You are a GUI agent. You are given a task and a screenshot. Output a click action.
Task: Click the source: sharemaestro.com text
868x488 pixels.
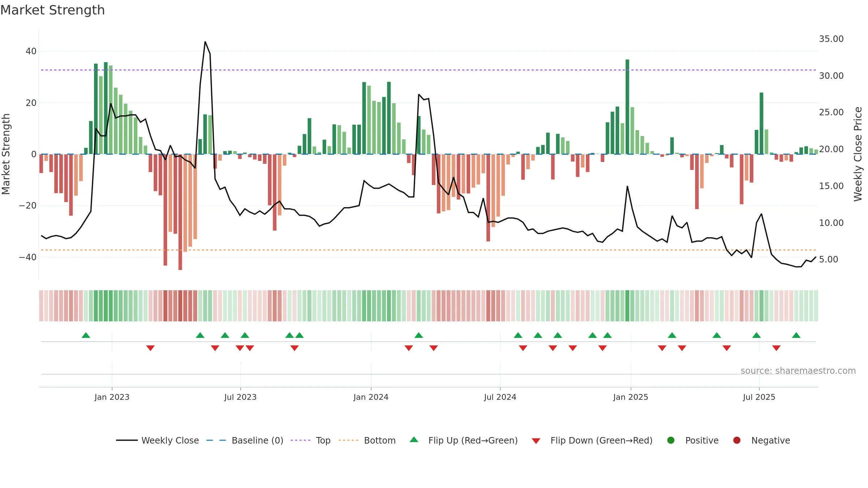pyautogui.click(x=798, y=371)
